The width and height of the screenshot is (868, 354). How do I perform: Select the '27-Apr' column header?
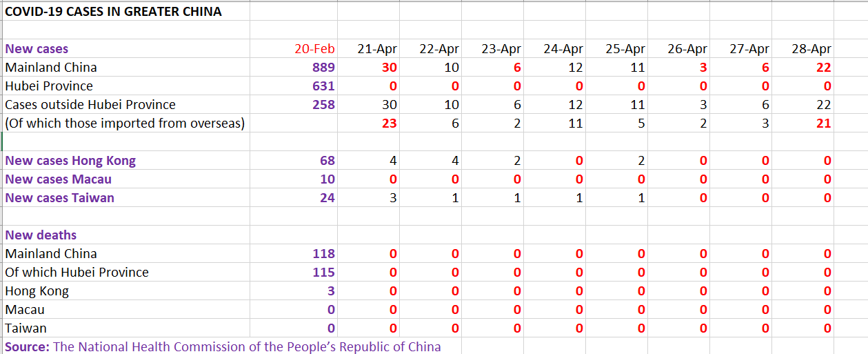749,49
